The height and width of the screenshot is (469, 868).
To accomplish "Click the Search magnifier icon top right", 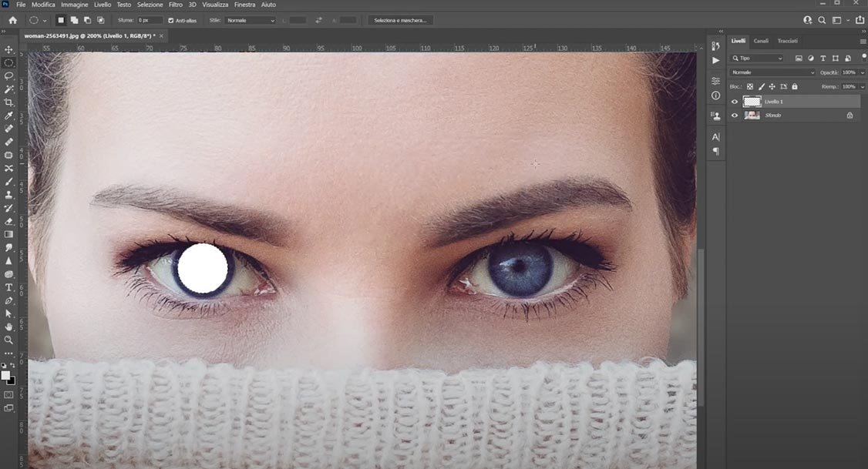I will point(822,21).
